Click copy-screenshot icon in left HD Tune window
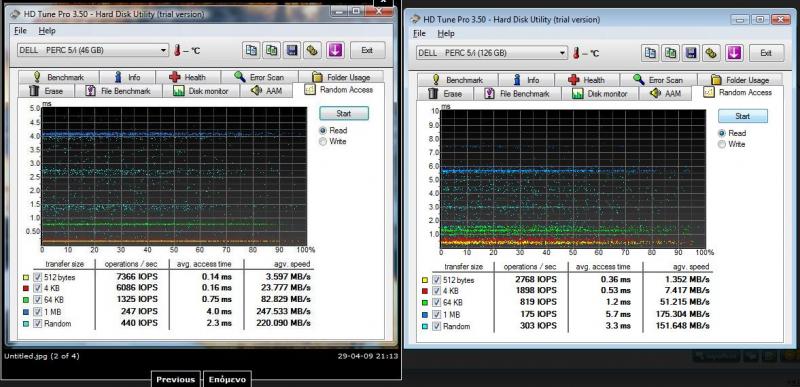 [x=271, y=50]
